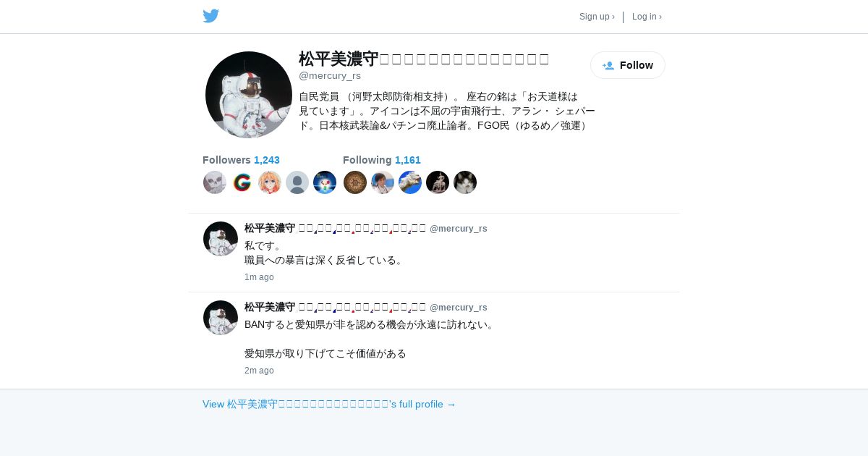868x456 pixels.
Task: Open the 1m ago tweet timestamp
Action: click(x=259, y=277)
